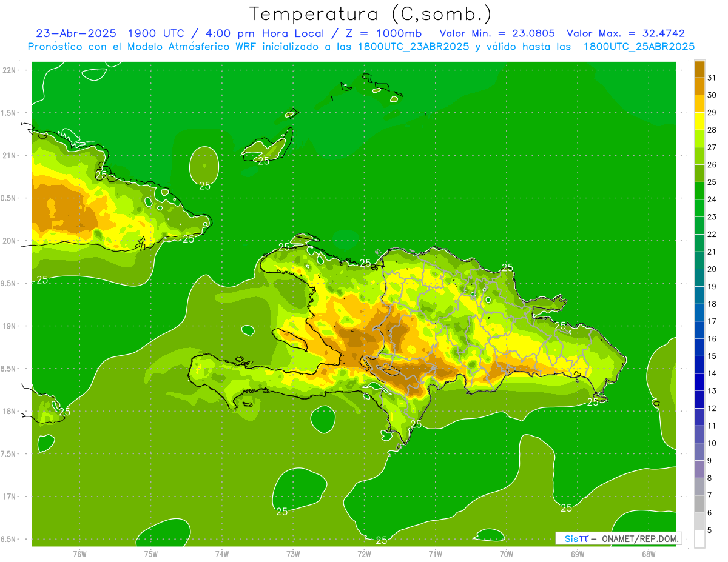Click the "19N" latitude axis label
This screenshot has width=728, height=562.
10,326
